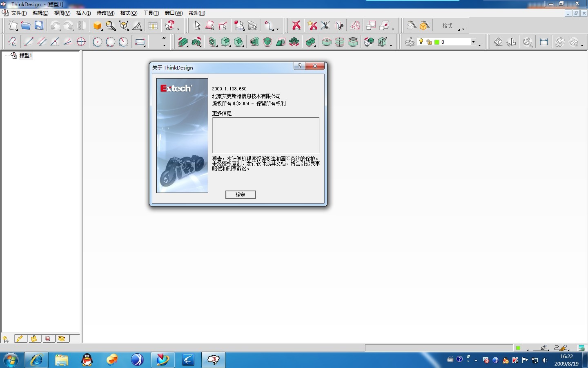
Task: Click the taskbar volume speaker icon
Action: pos(545,360)
